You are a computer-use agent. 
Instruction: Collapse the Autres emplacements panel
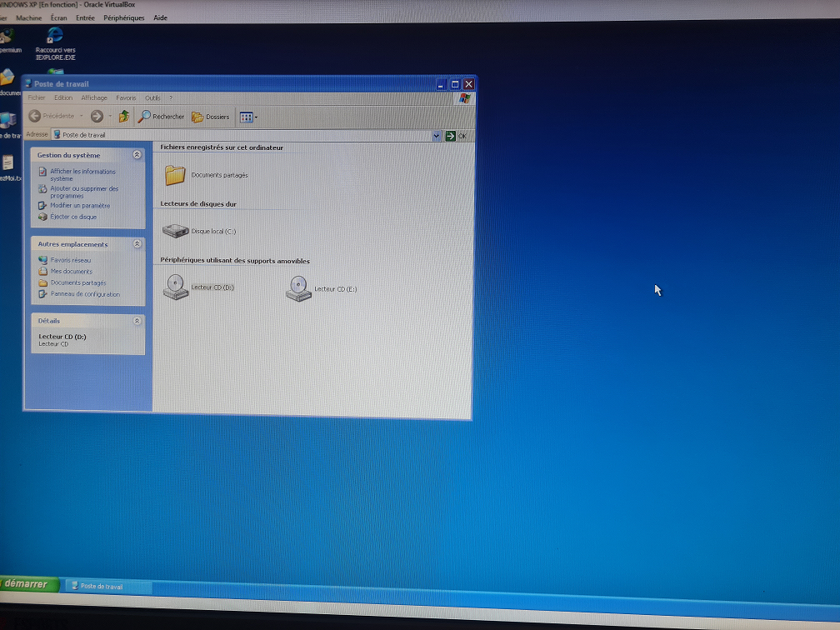pyautogui.click(x=137, y=244)
